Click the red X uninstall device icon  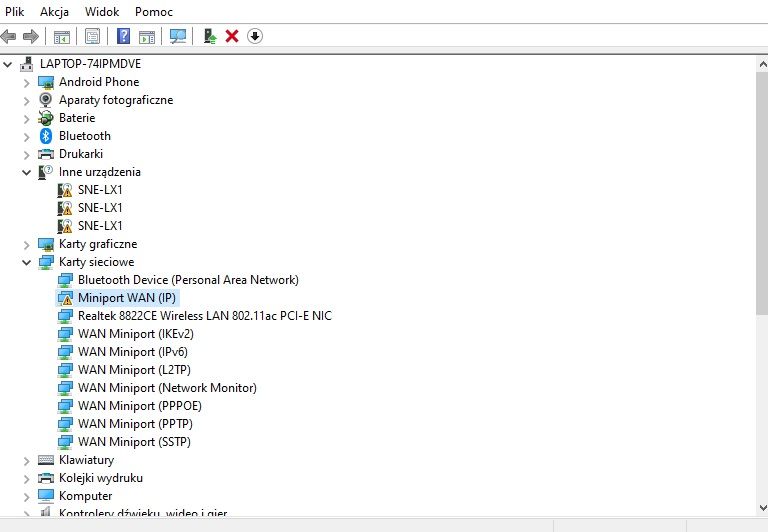[232, 36]
